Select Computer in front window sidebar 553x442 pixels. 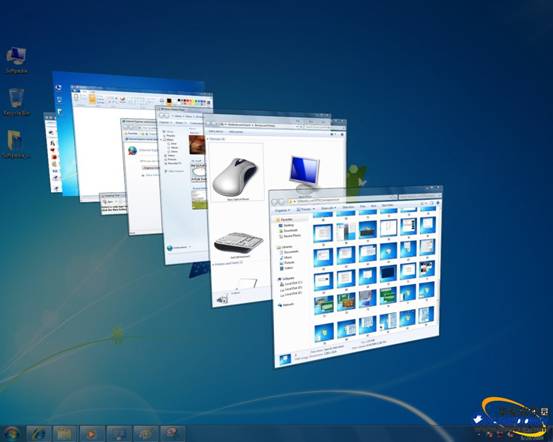coord(286,278)
